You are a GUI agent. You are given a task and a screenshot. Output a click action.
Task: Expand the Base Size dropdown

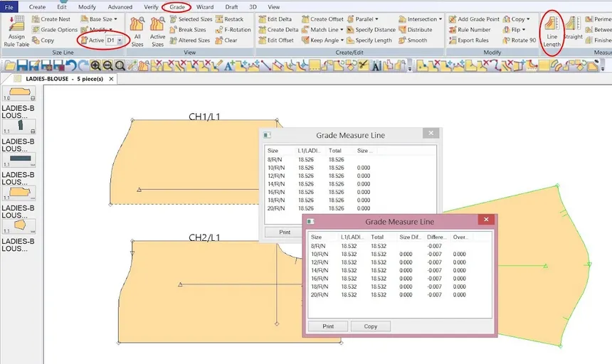[x=115, y=19]
